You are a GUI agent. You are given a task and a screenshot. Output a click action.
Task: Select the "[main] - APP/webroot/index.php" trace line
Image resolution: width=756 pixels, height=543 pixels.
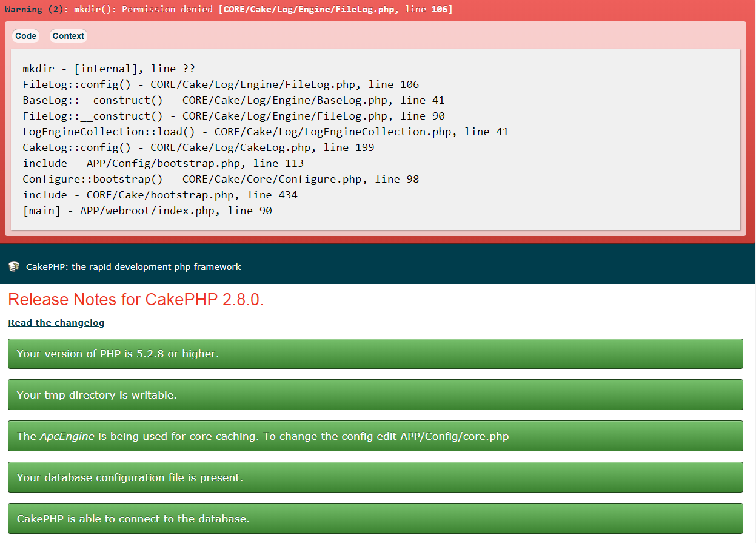(x=147, y=211)
